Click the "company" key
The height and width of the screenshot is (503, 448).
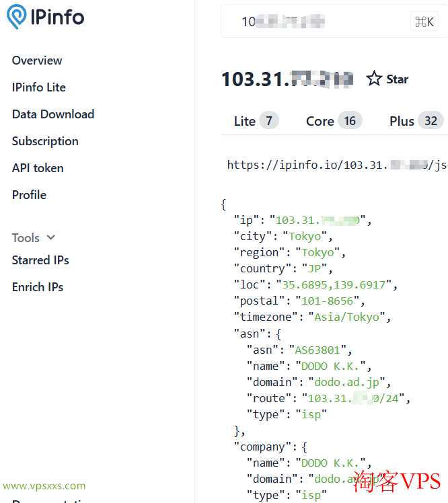pos(262,447)
